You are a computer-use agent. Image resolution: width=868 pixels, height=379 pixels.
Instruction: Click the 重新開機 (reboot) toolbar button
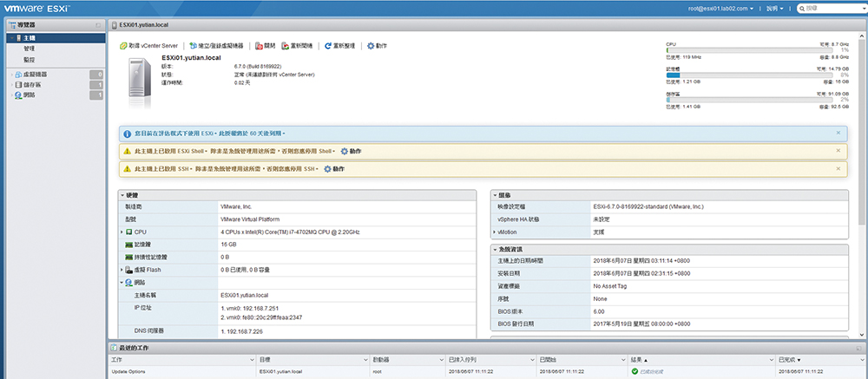[x=297, y=45]
